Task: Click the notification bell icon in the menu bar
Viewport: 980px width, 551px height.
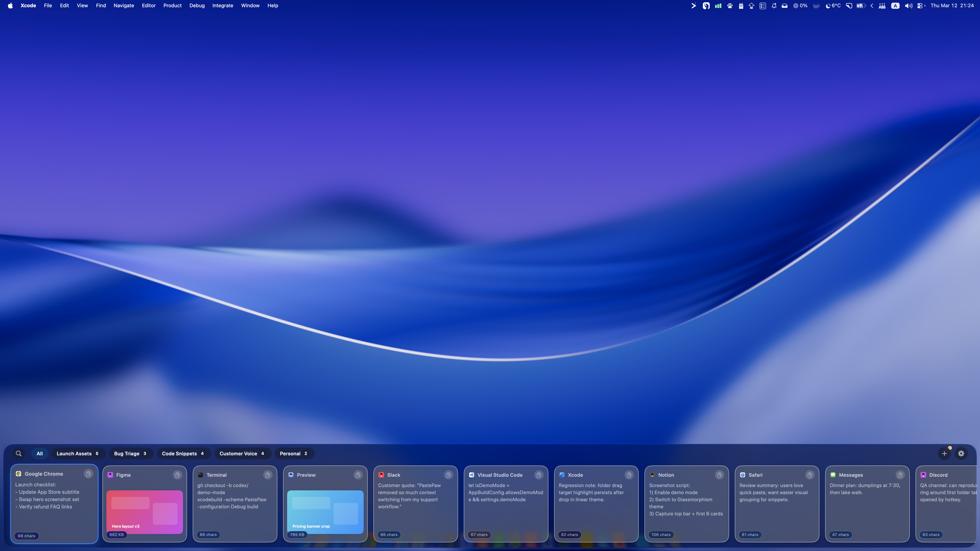Action: [x=774, y=6]
